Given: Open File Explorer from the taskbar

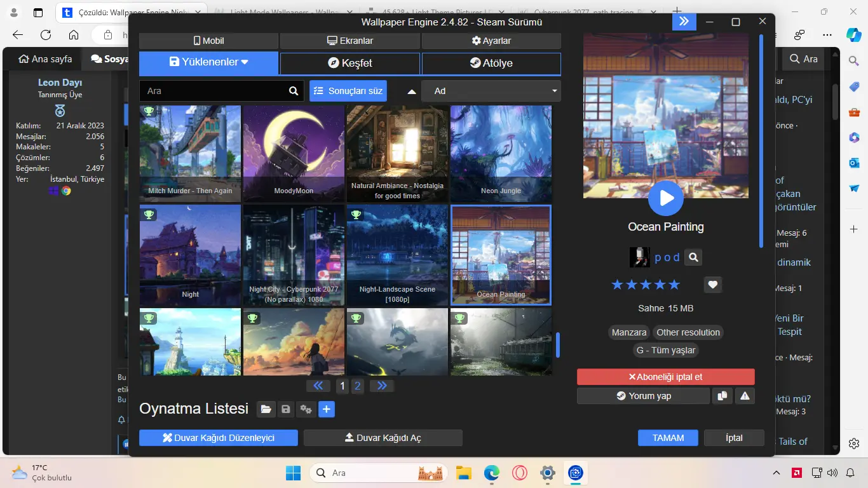Looking at the screenshot, I should tap(464, 473).
